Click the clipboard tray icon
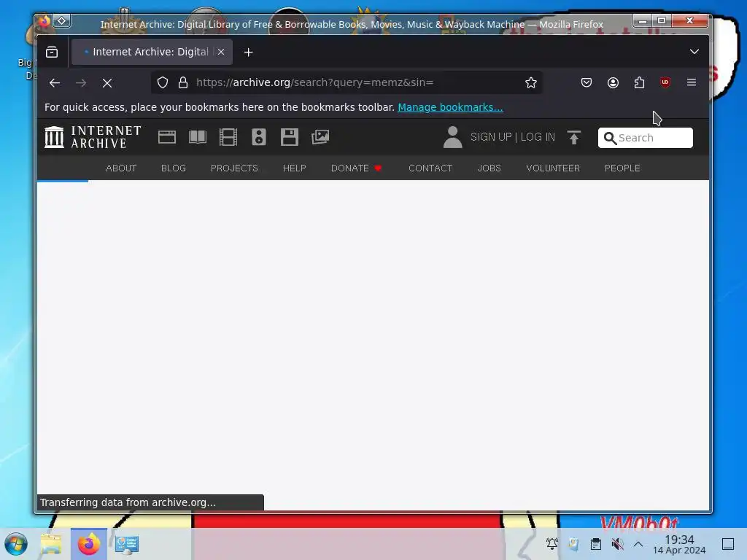 pos(595,544)
